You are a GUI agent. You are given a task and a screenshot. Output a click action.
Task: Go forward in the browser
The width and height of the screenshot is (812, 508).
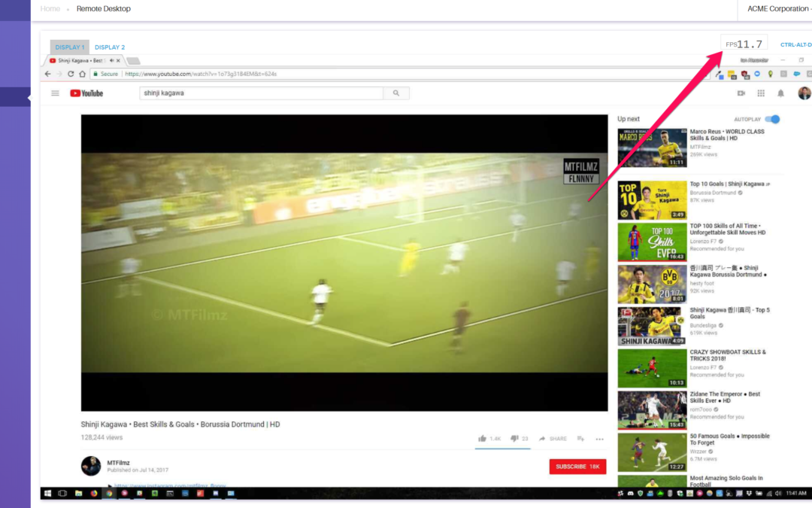59,74
